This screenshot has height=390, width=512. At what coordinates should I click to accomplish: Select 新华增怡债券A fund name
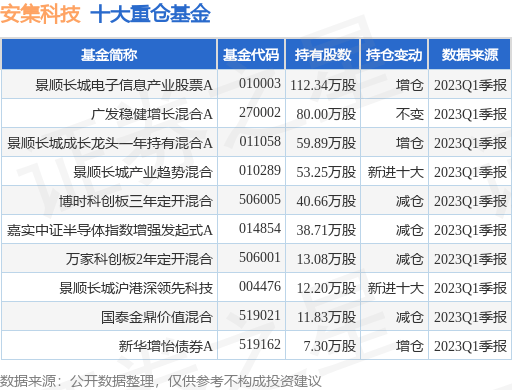(x=166, y=346)
